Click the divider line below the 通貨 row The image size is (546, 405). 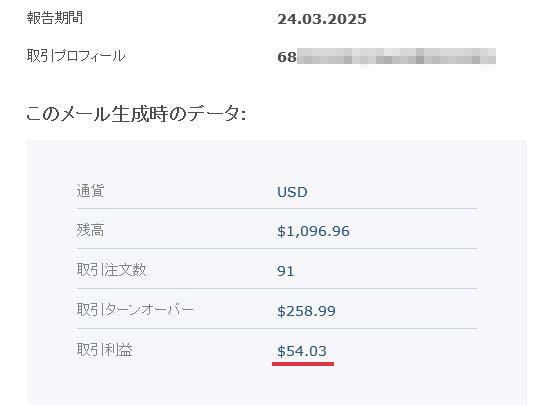(277, 209)
